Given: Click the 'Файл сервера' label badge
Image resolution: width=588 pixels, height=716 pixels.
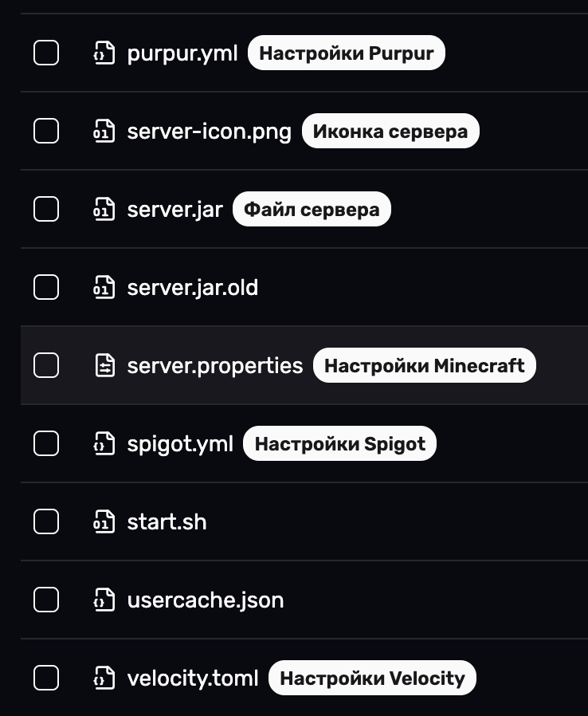Looking at the screenshot, I should click(x=312, y=210).
